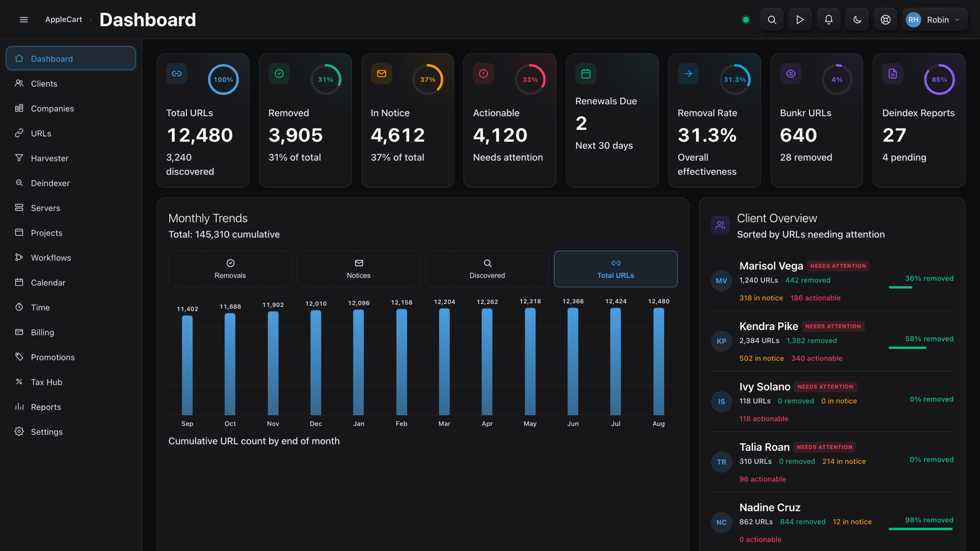Toggle the hamburger sidebar menu
This screenshot has height=551, width=980.
click(24, 20)
